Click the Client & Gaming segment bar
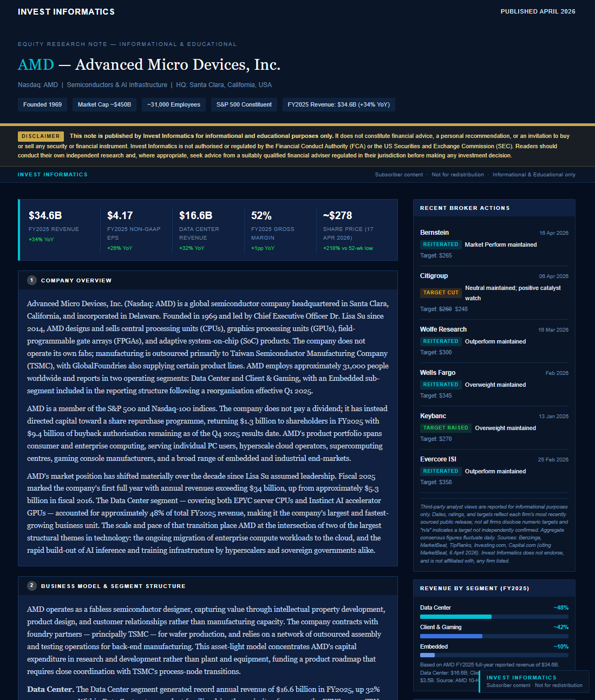 point(494,636)
